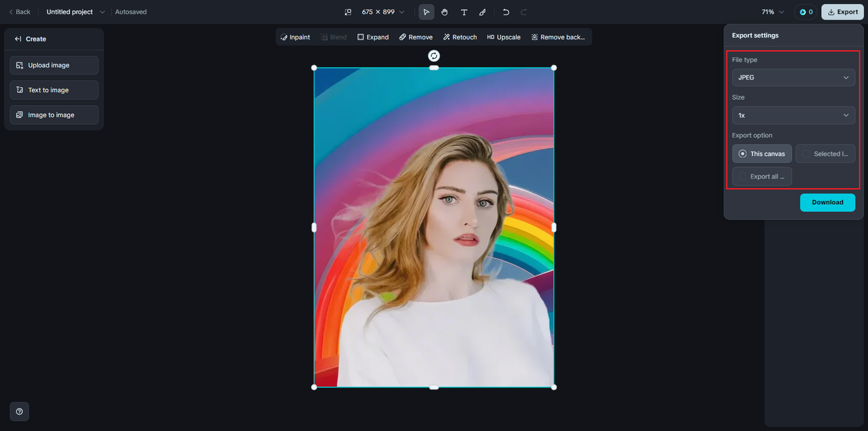Choose the Remove background tool
868x431 pixels.
coord(558,37)
